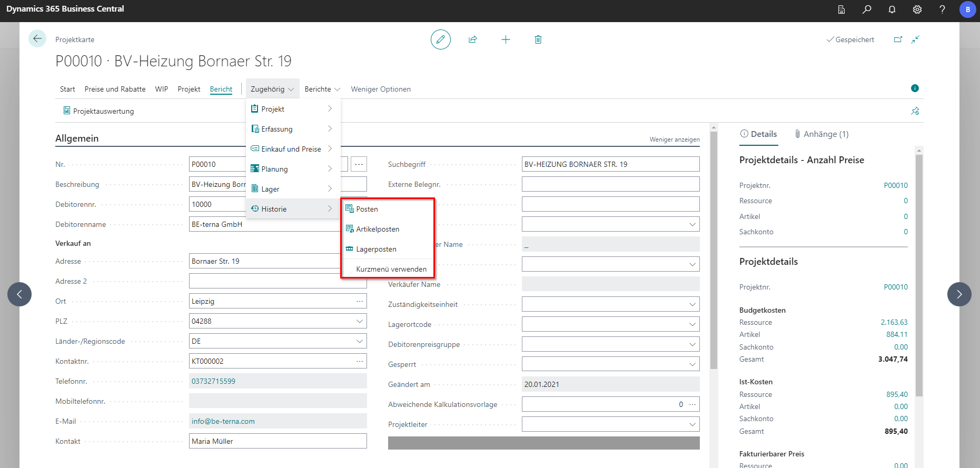Open the settings gear icon
Viewport: 980px width, 468px height.
917,9
